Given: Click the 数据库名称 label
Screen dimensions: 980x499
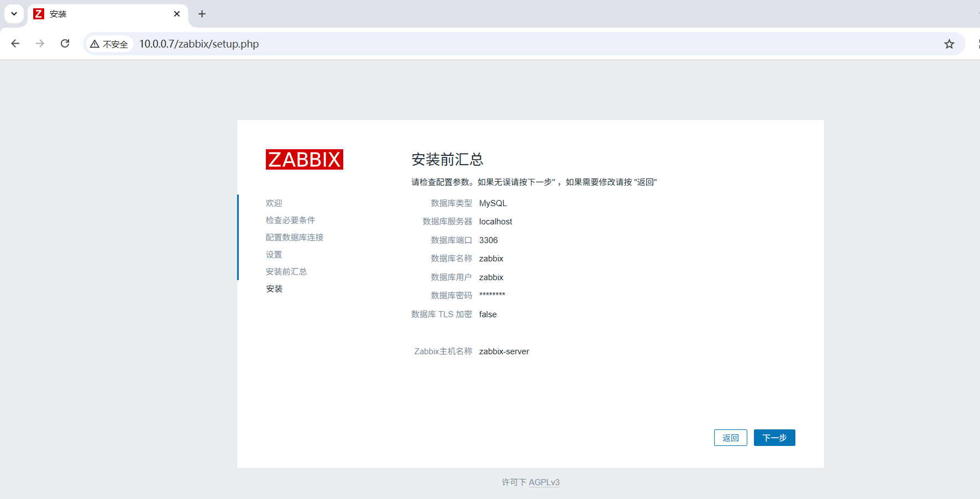Looking at the screenshot, I should pyautogui.click(x=452, y=259).
